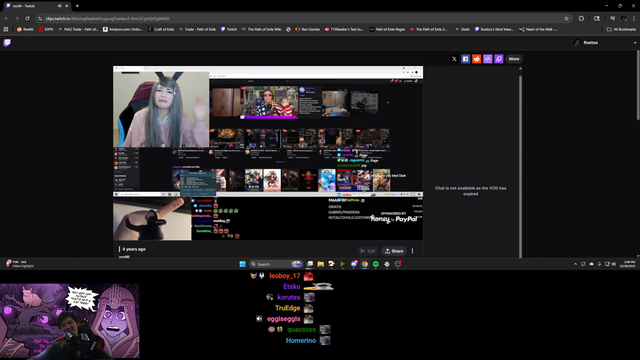Image resolution: width=640 pixels, height=360 pixels.
Task: Click the clip video player
Action: (268, 153)
